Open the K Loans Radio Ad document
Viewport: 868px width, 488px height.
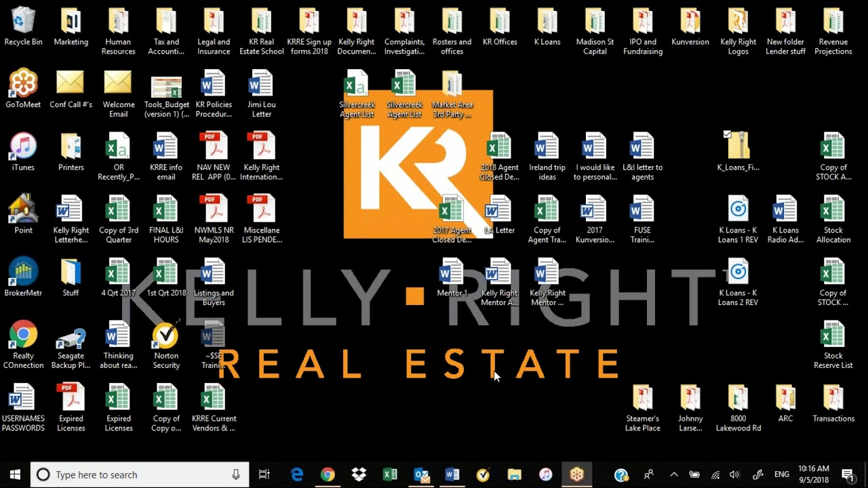click(785, 219)
